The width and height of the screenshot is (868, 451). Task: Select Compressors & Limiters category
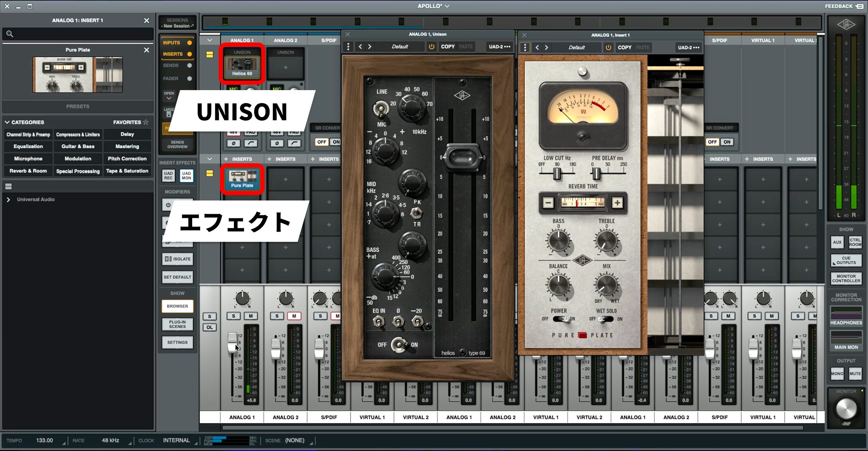[78, 134]
